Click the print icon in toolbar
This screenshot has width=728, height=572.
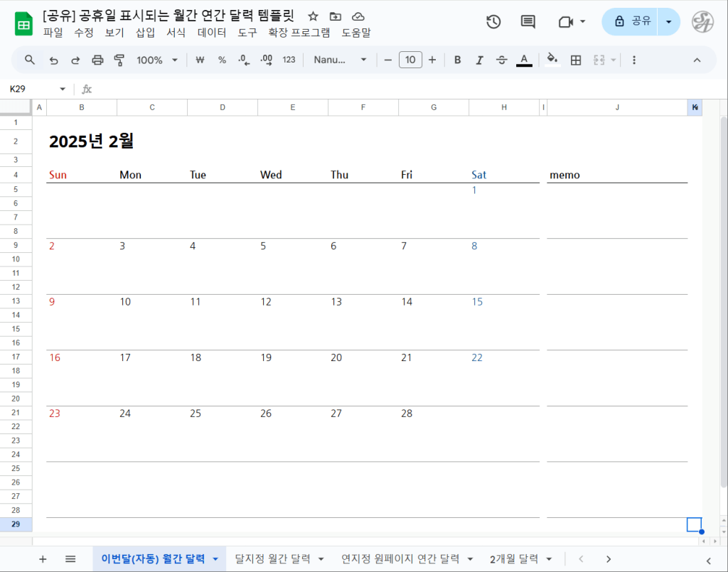pyautogui.click(x=98, y=60)
